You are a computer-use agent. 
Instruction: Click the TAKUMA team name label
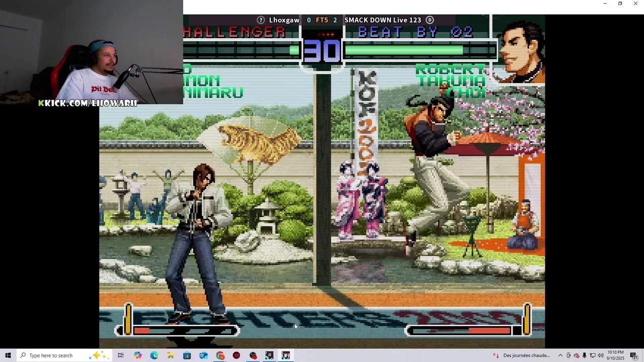451,81
